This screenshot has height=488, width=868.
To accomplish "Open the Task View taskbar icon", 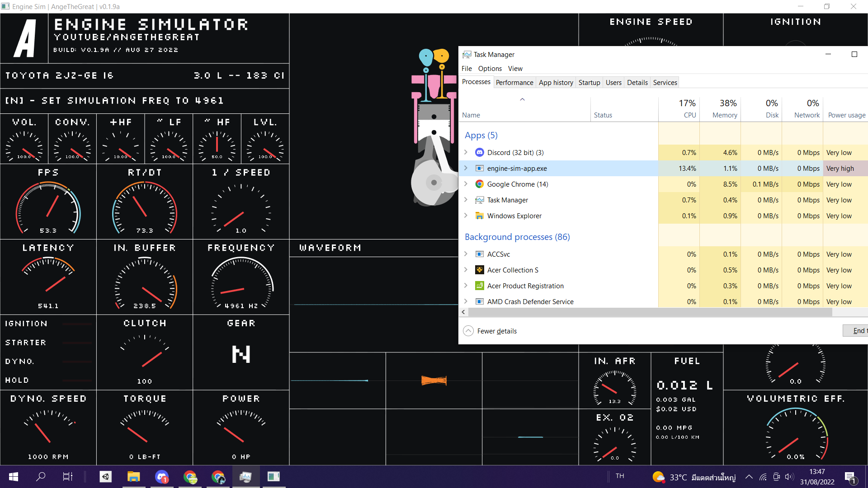I will coord(67,477).
